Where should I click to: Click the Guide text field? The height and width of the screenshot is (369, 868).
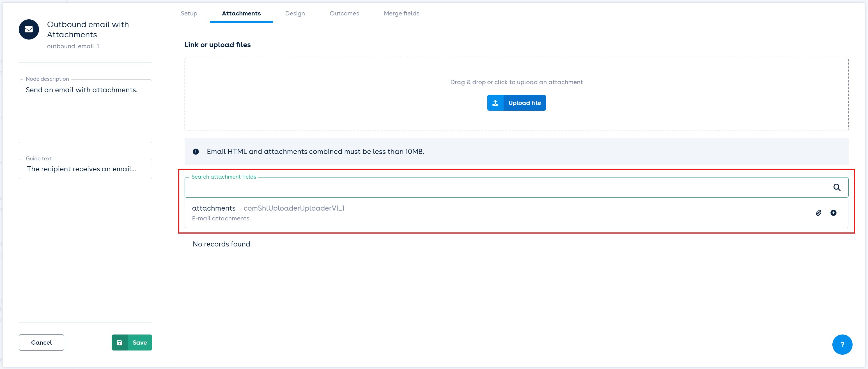[85, 169]
